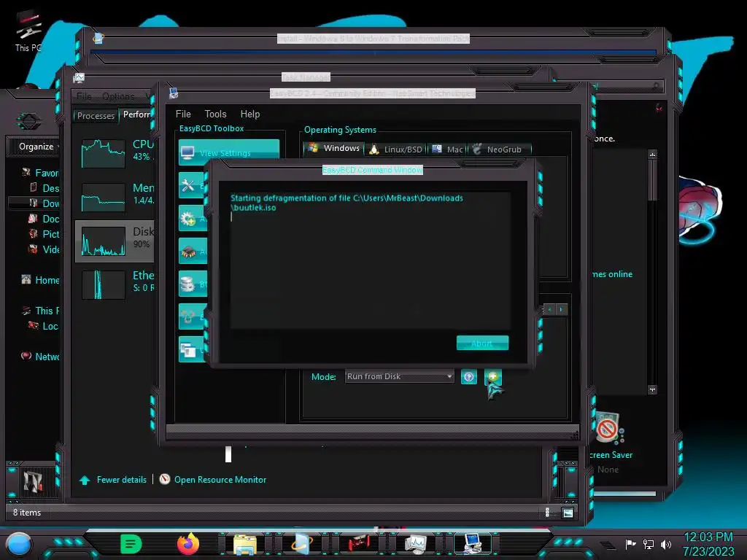This screenshot has width=747, height=560.
Task: Switch to the Windows tab in Operating Systems
Action: (334, 148)
